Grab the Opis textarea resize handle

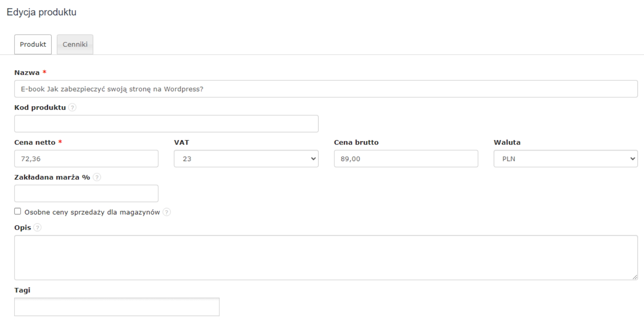point(635,277)
